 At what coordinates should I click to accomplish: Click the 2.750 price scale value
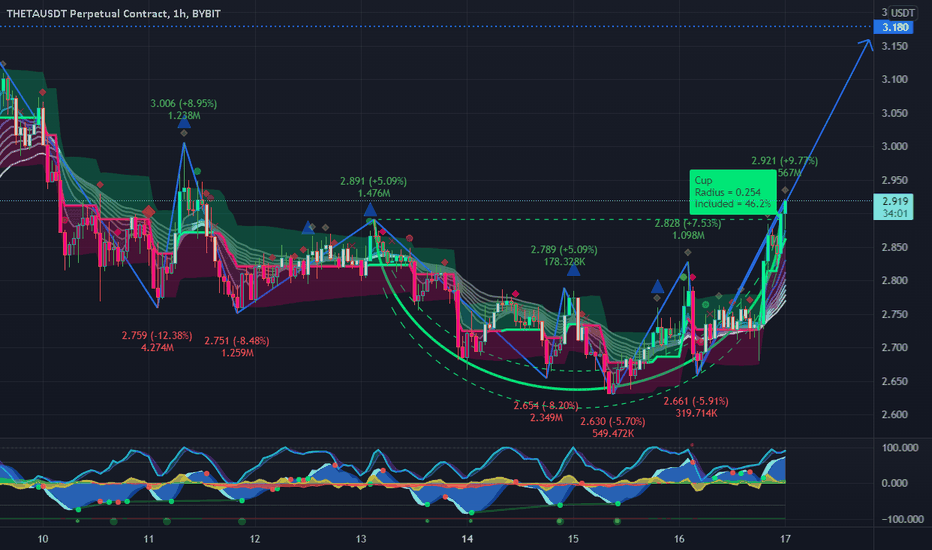click(x=895, y=315)
